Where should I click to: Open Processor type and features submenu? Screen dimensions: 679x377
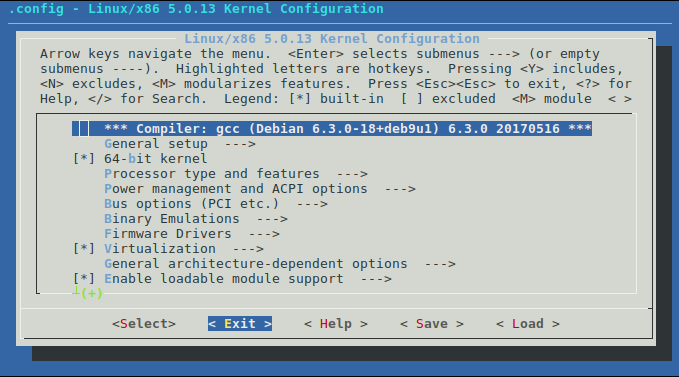click(236, 174)
